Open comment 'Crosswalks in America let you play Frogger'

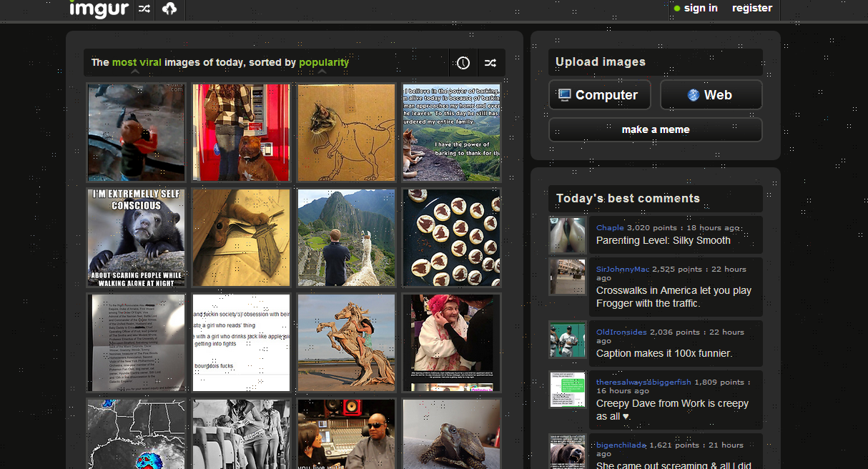pyautogui.click(x=674, y=297)
